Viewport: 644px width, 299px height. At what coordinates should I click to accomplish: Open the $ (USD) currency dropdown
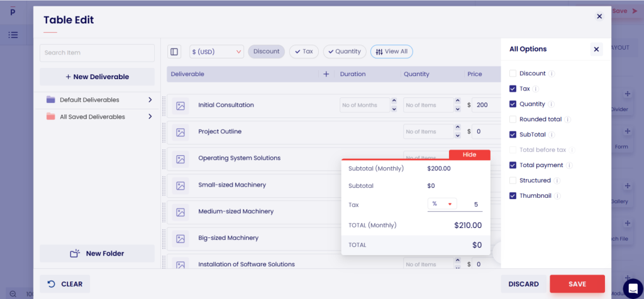[x=216, y=52]
